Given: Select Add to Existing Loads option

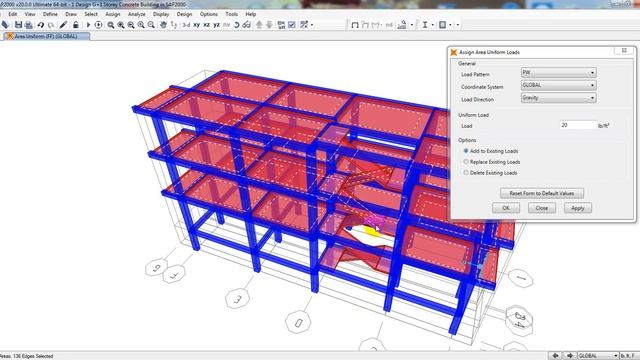Looking at the screenshot, I should coord(492,151).
